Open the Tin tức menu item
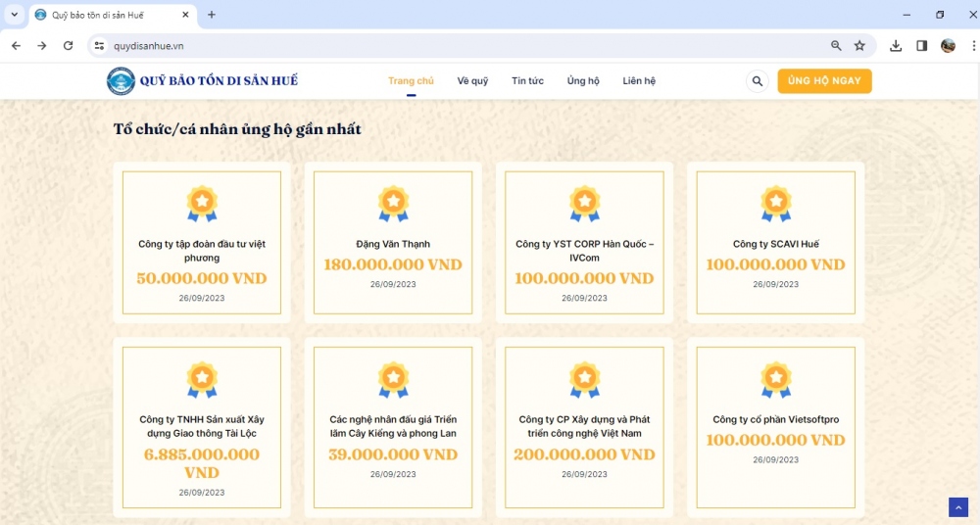Screen dimensions: 980x525 click(x=527, y=80)
